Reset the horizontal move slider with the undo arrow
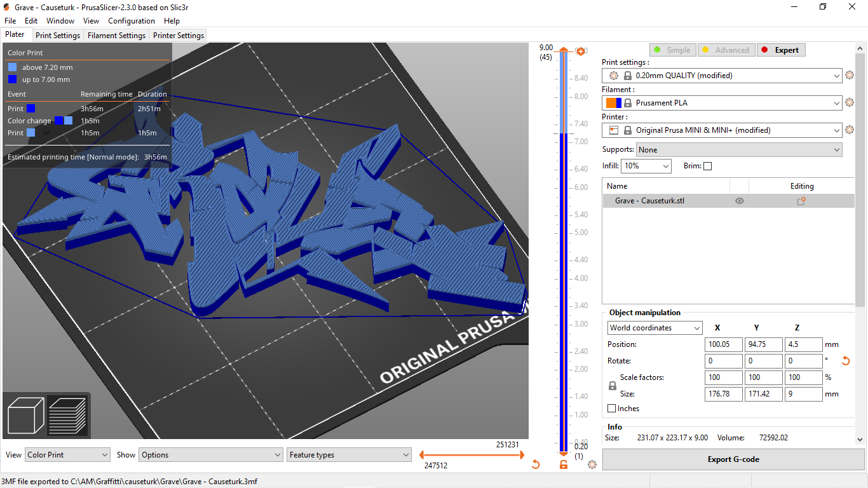 click(x=536, y=464)
